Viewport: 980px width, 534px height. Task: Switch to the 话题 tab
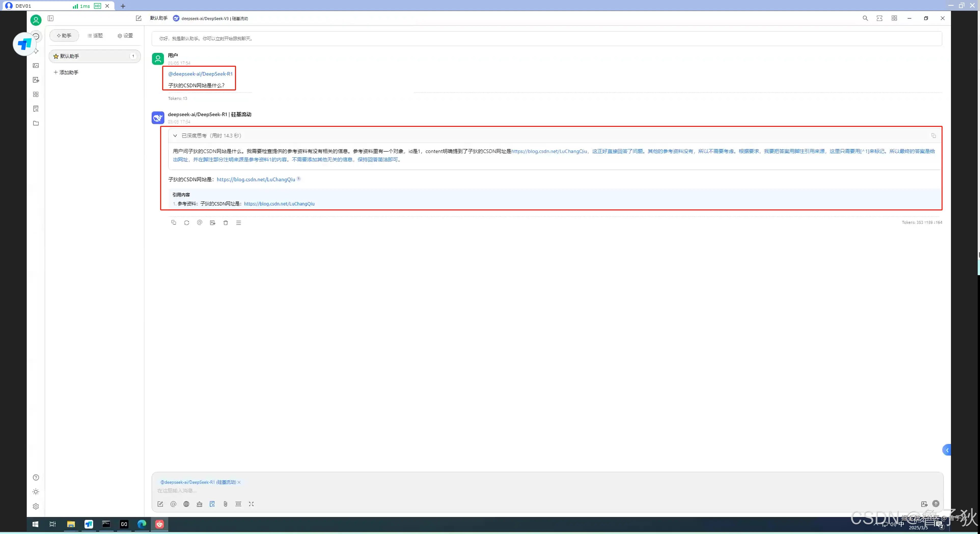click(x=95, y=35)
